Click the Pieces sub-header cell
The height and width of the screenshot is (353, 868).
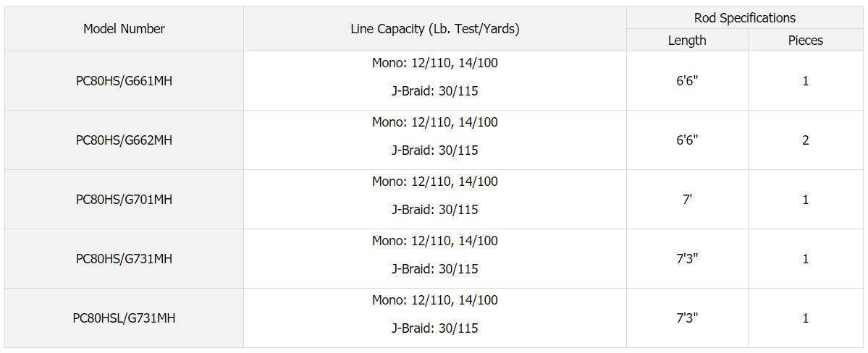[x=805, y=41]
